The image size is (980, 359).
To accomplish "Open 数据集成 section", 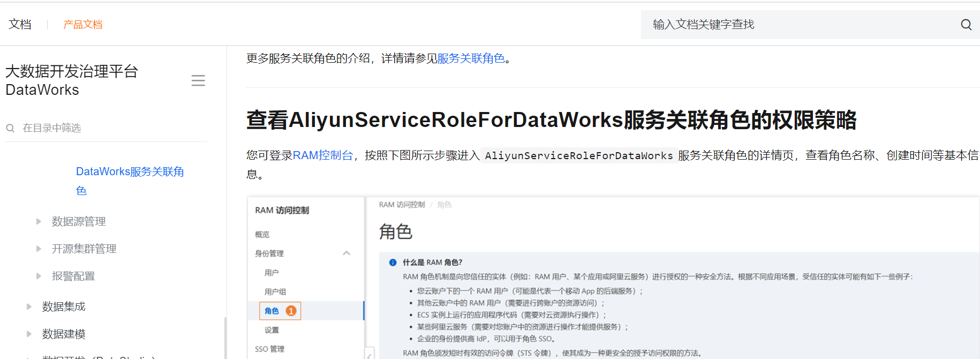I will (x=64, y=306).
